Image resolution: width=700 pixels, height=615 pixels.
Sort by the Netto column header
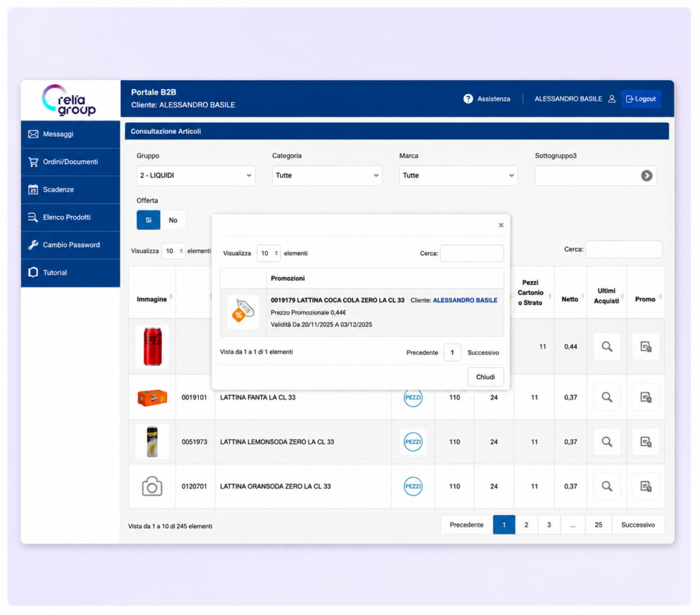(570, 299)
